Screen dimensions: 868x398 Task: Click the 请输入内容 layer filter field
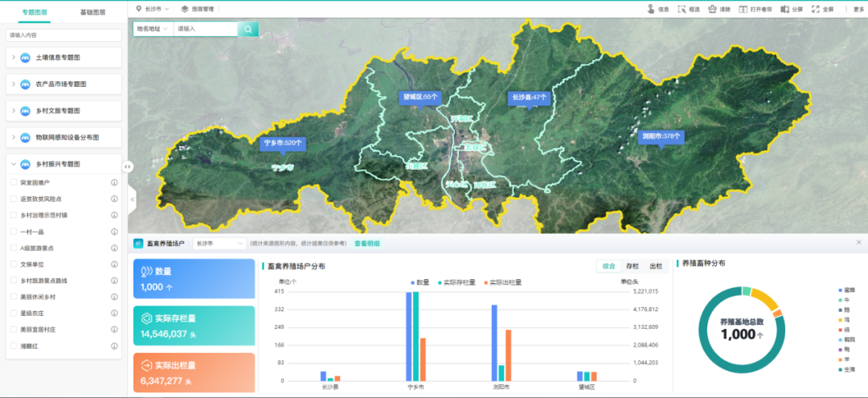coord(63,35)
